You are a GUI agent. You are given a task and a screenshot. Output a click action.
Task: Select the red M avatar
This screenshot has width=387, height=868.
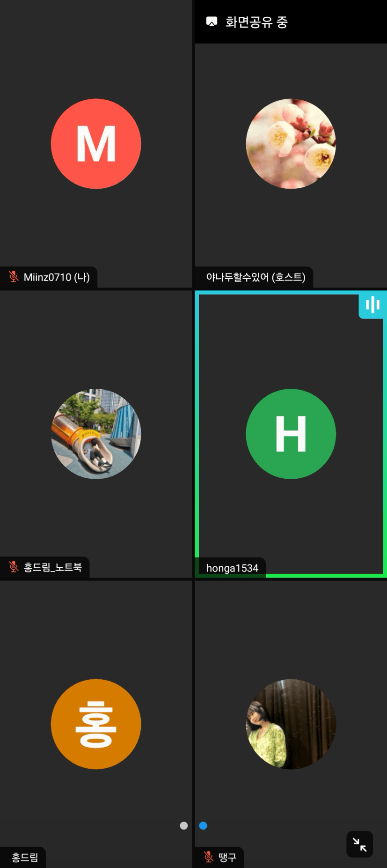(96, 144)
